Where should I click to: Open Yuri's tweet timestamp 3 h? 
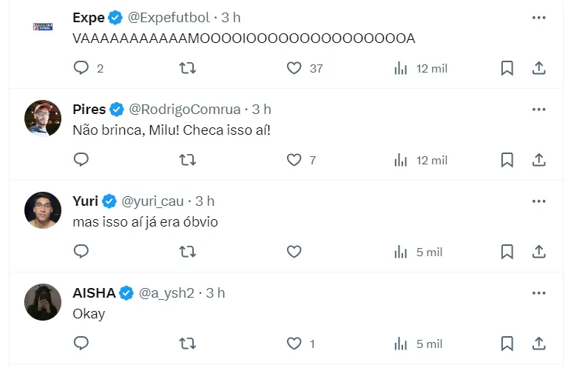click(206, 201)
